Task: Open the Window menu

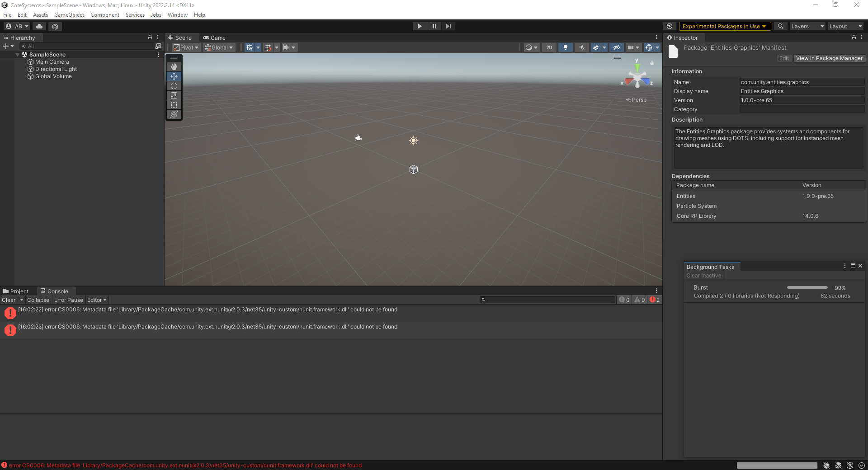Action: [x=178, y=15]
